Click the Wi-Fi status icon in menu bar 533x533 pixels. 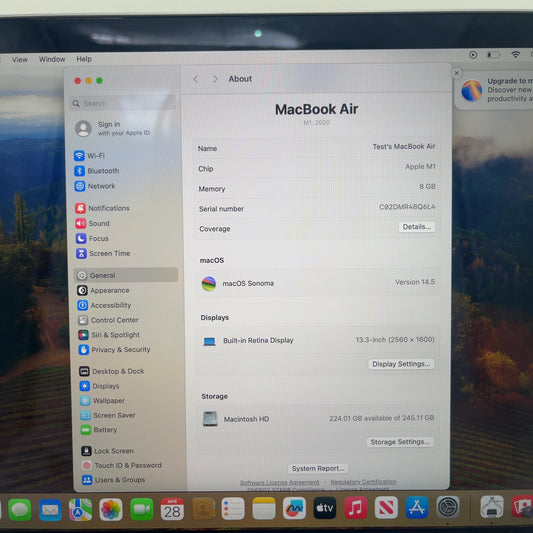pos(516,54)
